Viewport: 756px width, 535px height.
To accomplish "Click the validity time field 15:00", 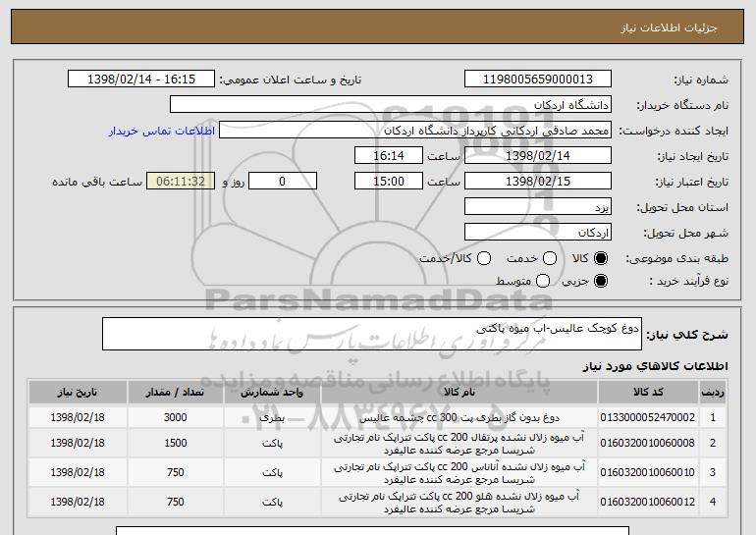I will tap(389, 182).
